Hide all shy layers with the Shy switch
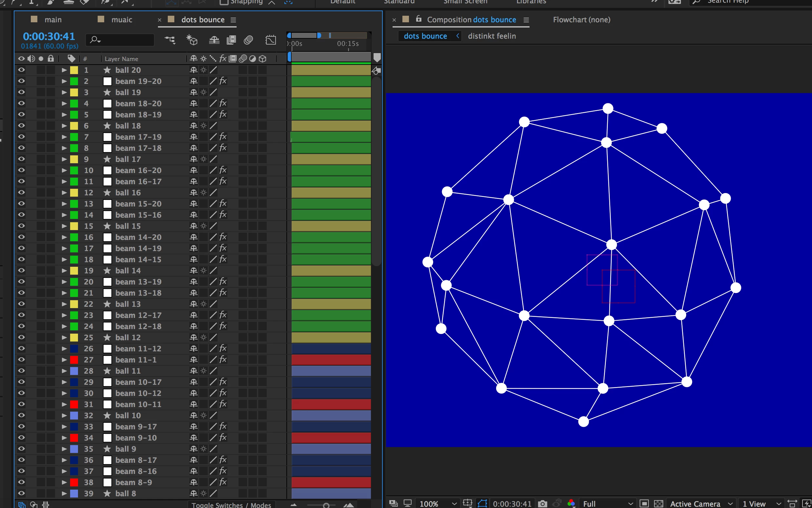This screenshot has width=812, height=508. pos(214,40)
